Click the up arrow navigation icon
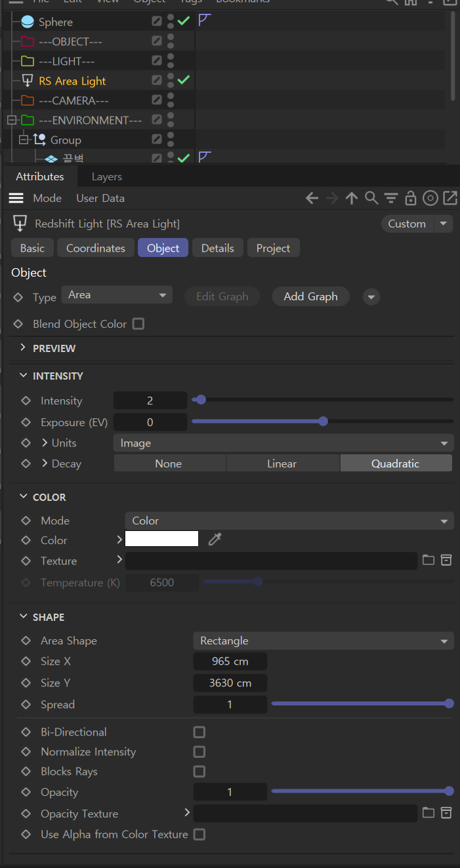This screenshot has height=868, width=460. 352,198
